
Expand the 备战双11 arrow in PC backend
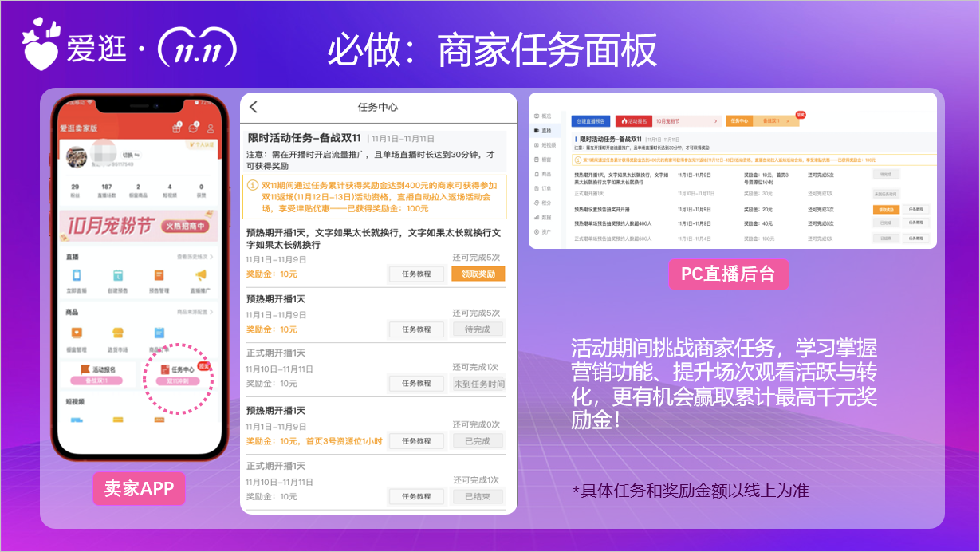(x=788, y=121)
